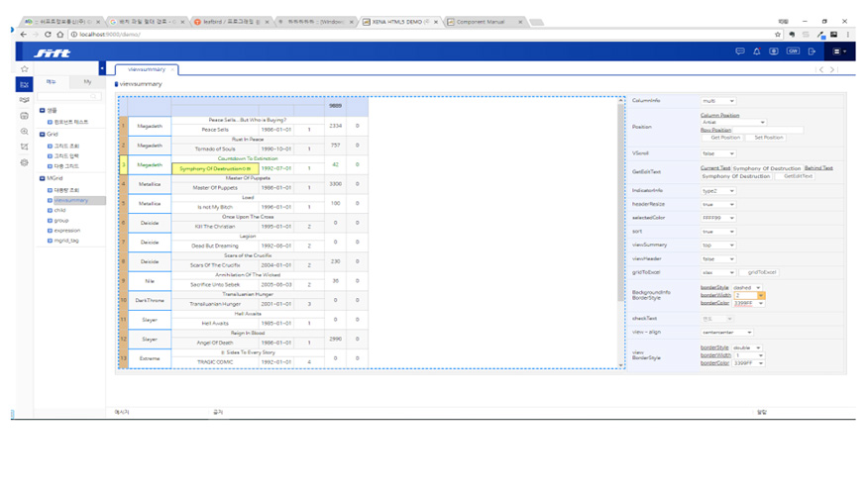Collapse the MGrid tree node

pyautogui.click(x=43, y=178)
